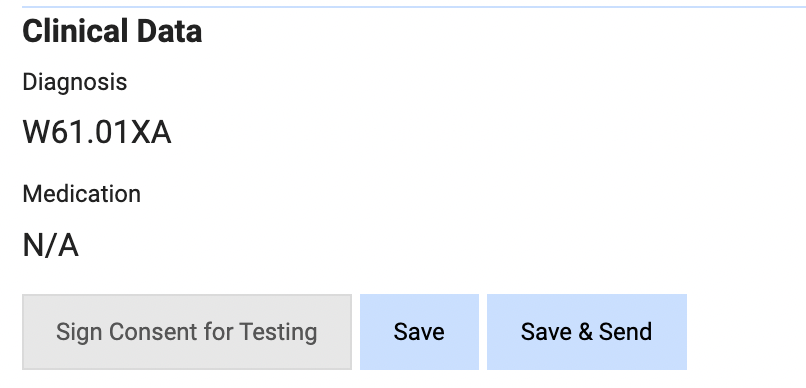The image size is (806, 388).
Task: Select the N/A medication value
Action: coord(51,245)
